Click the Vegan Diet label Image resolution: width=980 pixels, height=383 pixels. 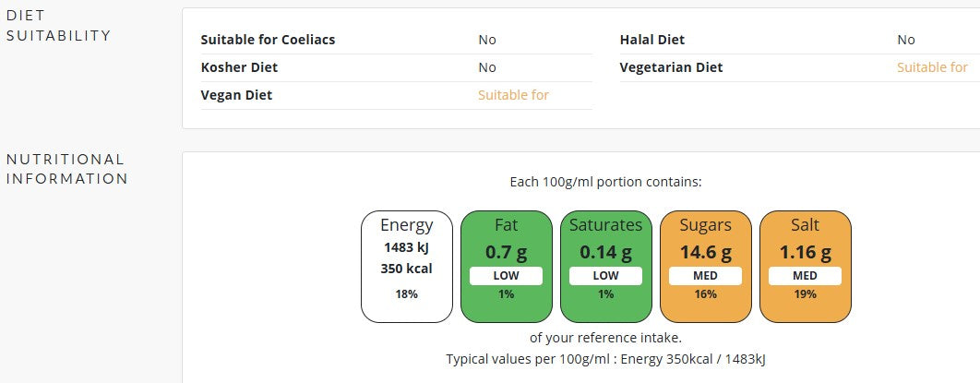click(x=236, y=95)
